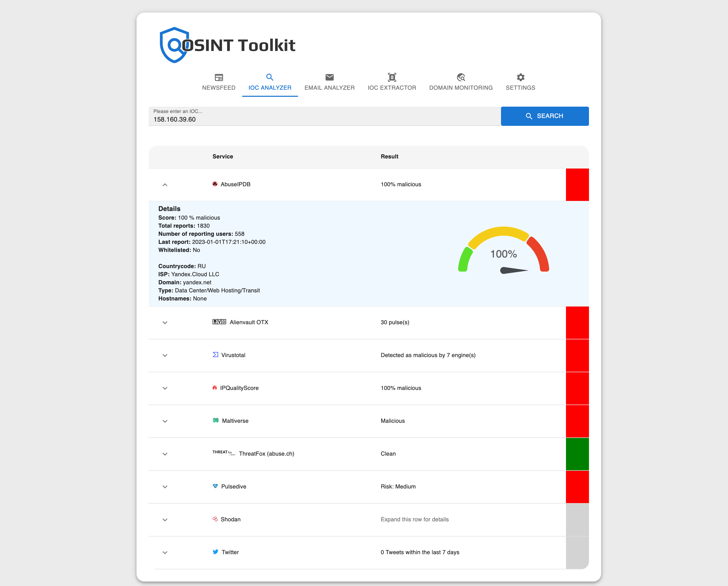Screen dimensions: 728x586
Task: Click the OSINT Toolkit shield logo
Action: (175, 45)
